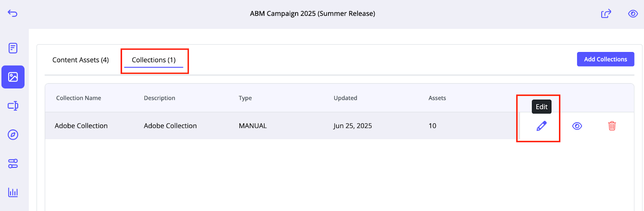644x211 pixels.
Task: Open the document page icon in sidebar
Action: coord(13,48)
